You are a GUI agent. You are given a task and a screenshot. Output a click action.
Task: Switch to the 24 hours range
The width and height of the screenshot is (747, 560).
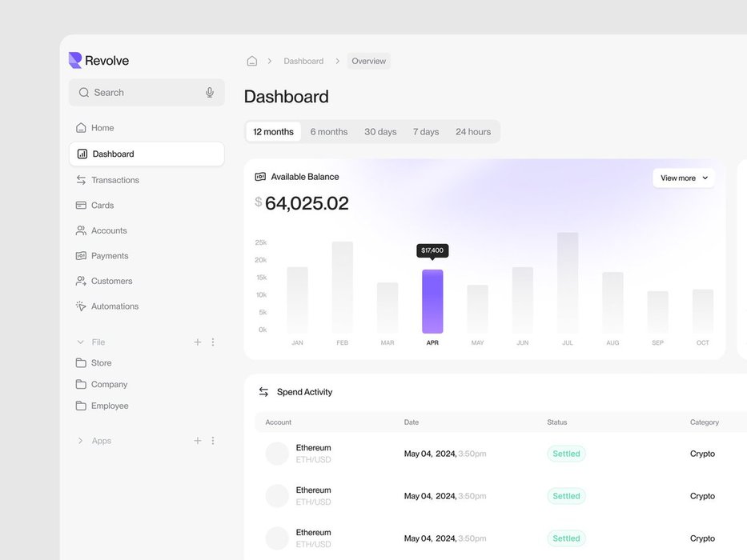click(473, 132)
